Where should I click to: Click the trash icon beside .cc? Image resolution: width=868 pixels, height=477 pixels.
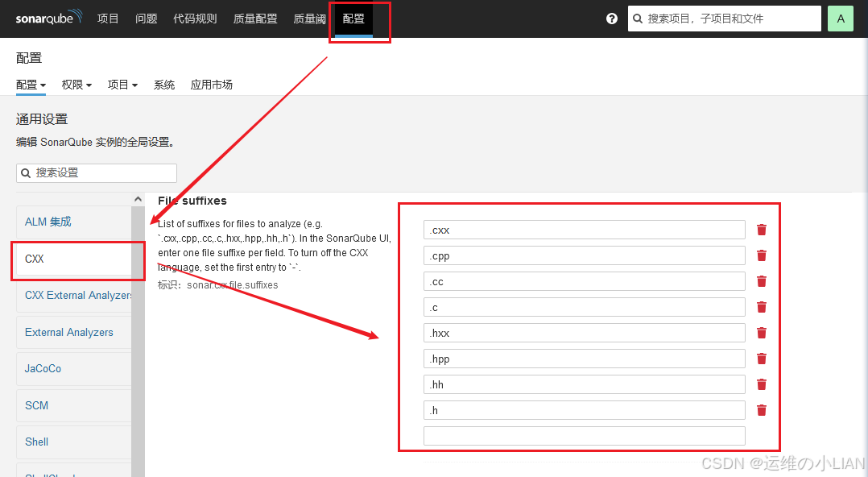click(761, 280)
